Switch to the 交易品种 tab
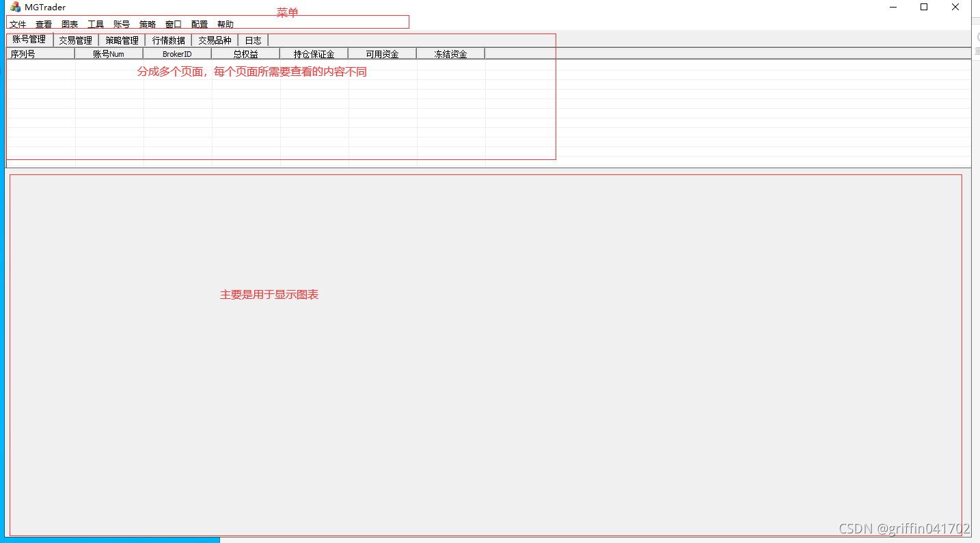 [215, 40]
